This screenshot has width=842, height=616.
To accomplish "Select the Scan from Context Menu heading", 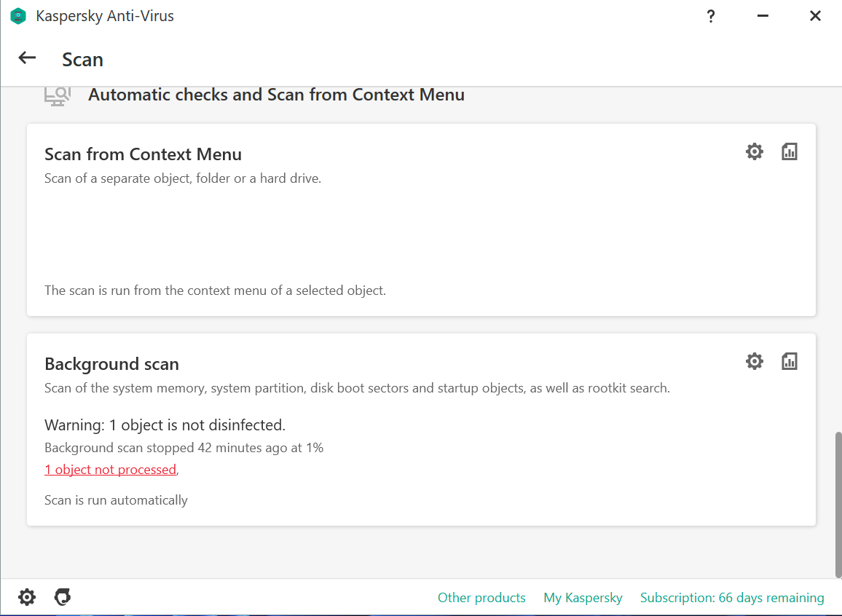I will (143, 154).
